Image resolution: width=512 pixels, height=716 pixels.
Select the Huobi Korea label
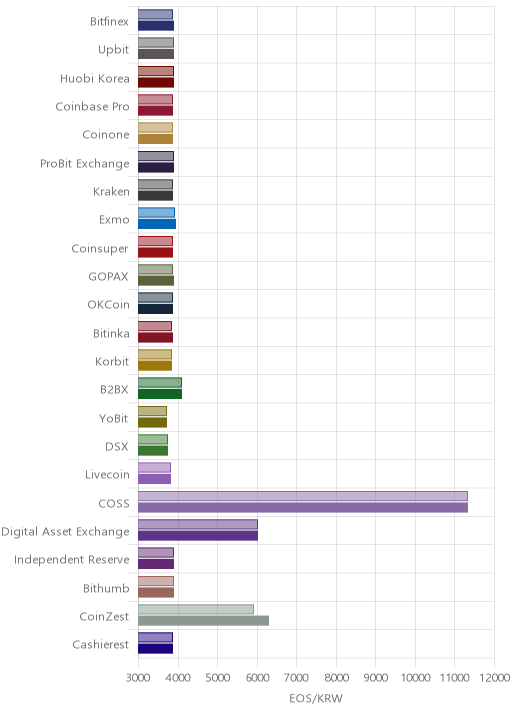[95, 79]
